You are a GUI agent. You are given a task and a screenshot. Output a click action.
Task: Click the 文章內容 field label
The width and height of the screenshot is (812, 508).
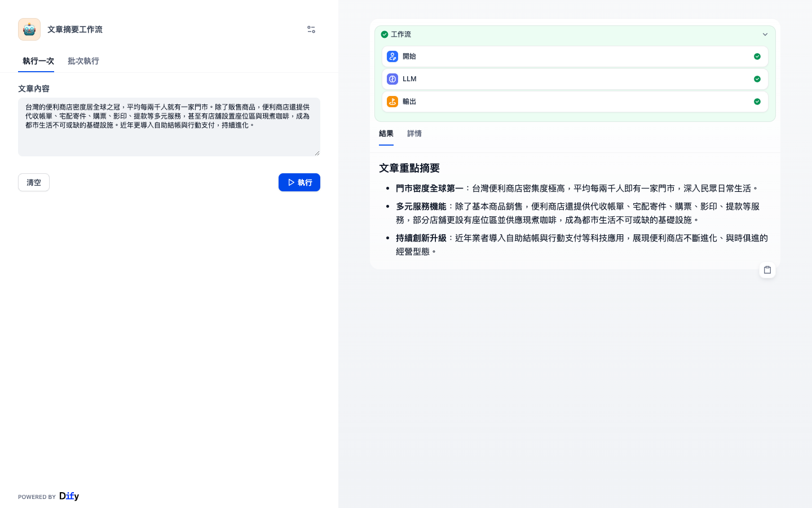point(34,89)
